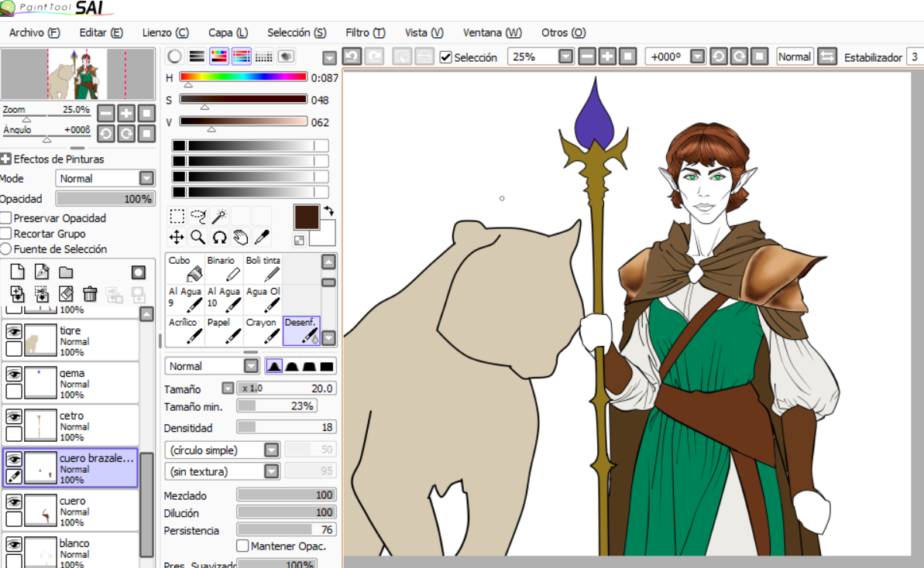Activate the eyedropper color picker tool

click(262, 237)
